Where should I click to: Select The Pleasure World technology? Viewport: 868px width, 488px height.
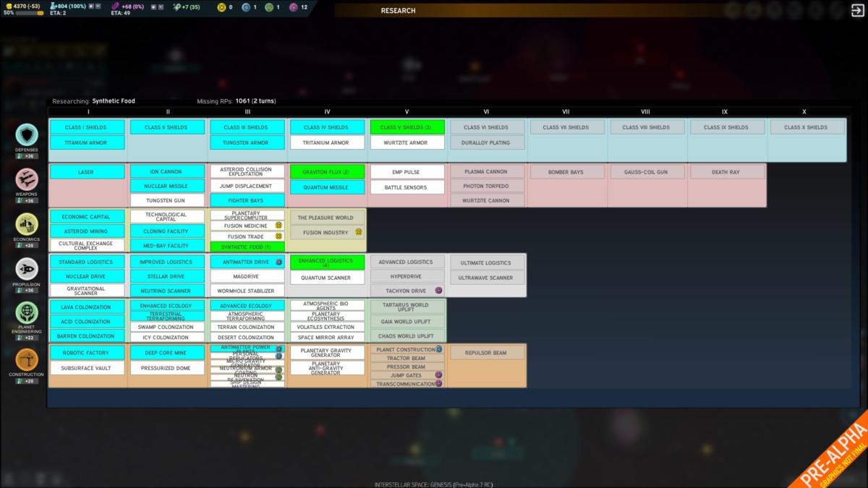328,218
